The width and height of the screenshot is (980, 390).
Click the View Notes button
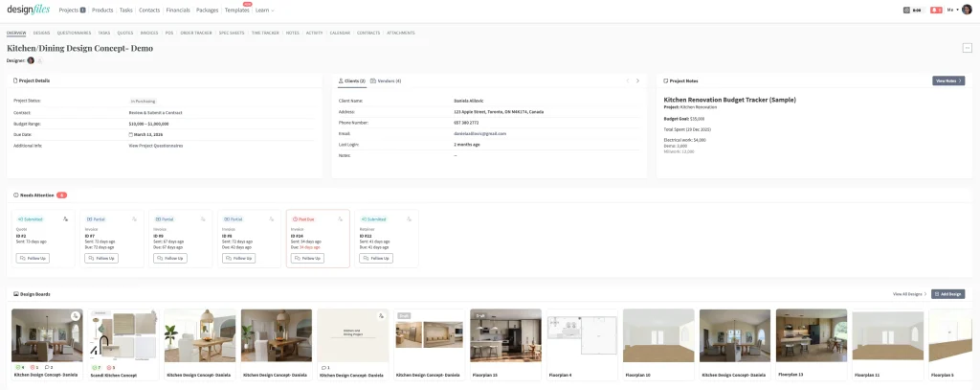tap(948, 80)
